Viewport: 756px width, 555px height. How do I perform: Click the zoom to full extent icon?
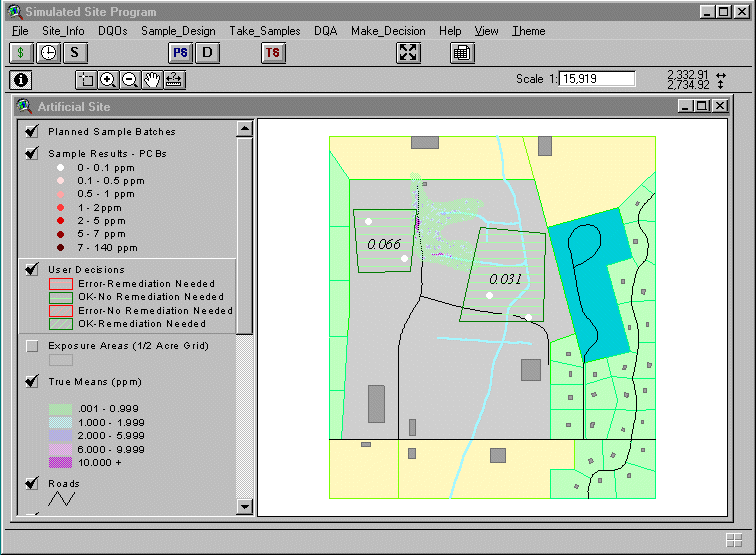pos(408,53)
